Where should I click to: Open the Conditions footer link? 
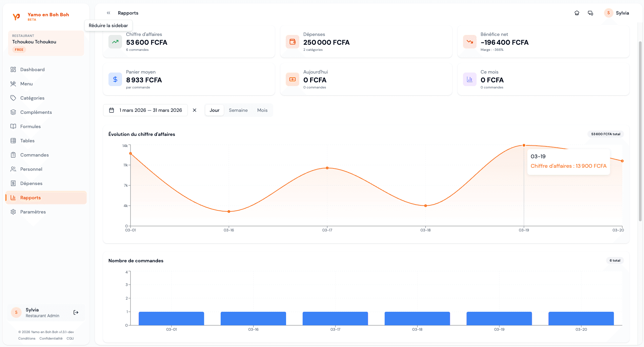(x=27, y=338)
